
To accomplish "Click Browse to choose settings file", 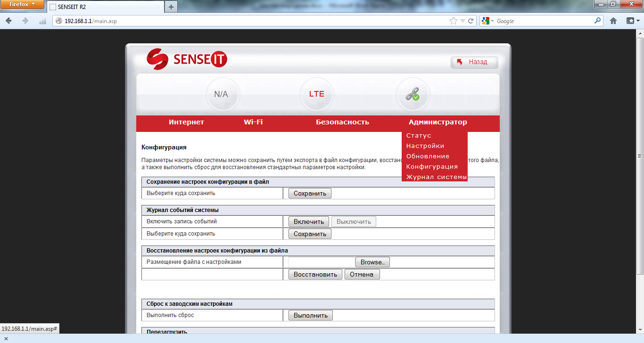I will pyautogui.click(x=372, y=262).
